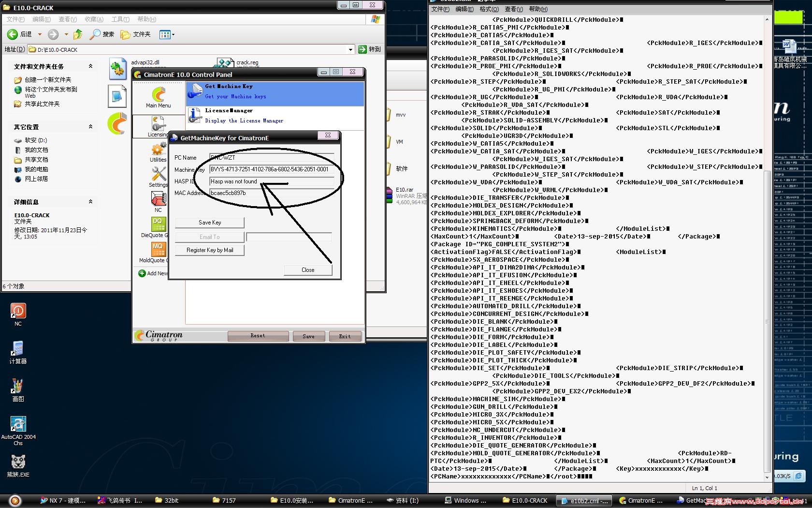Click 将这个文件夹发布到 Web link

(x=51, y=92)
